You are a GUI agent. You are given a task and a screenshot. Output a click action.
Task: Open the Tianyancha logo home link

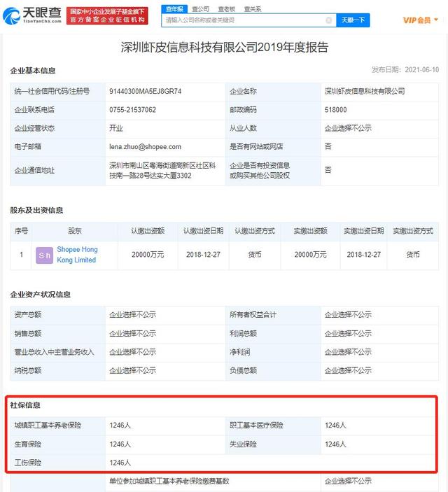32,15
